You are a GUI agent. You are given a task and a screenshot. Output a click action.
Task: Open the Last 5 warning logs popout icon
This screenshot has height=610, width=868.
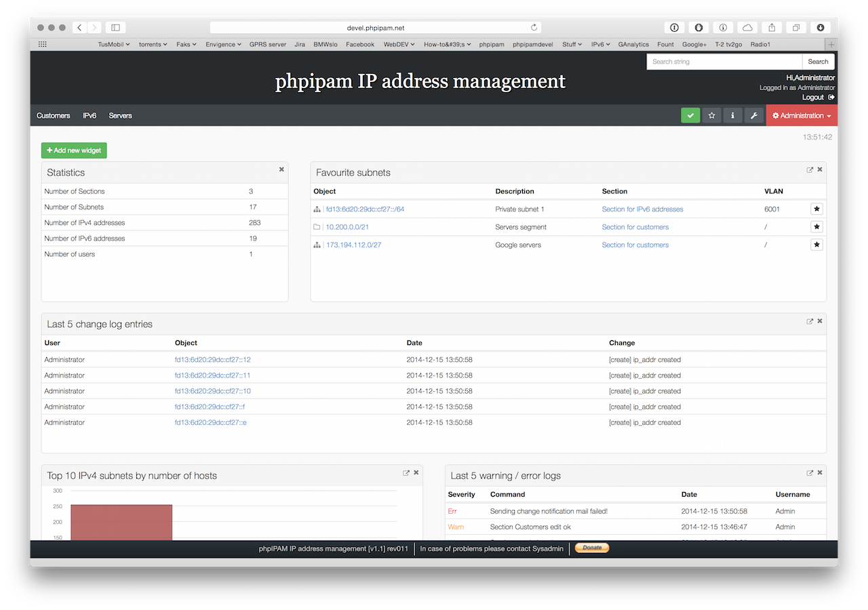(x=809, y=472)
